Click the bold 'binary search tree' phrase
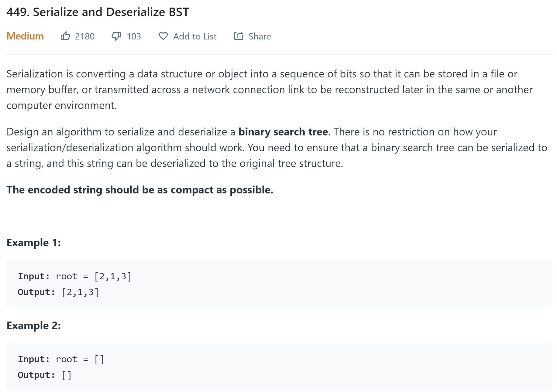Viewport: 557px width, 392px height. point(283,132)
